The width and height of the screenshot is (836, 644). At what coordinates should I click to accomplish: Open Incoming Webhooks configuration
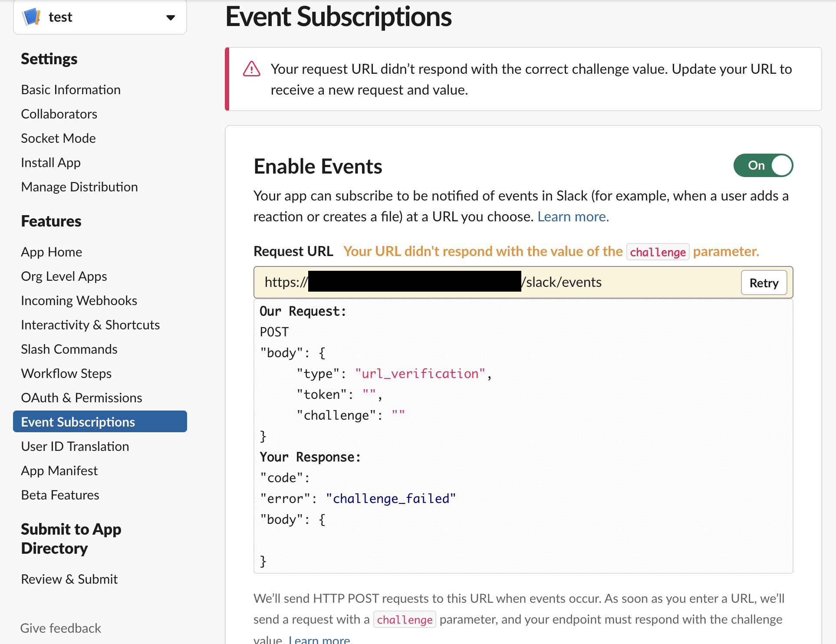(x=79, y=300)
